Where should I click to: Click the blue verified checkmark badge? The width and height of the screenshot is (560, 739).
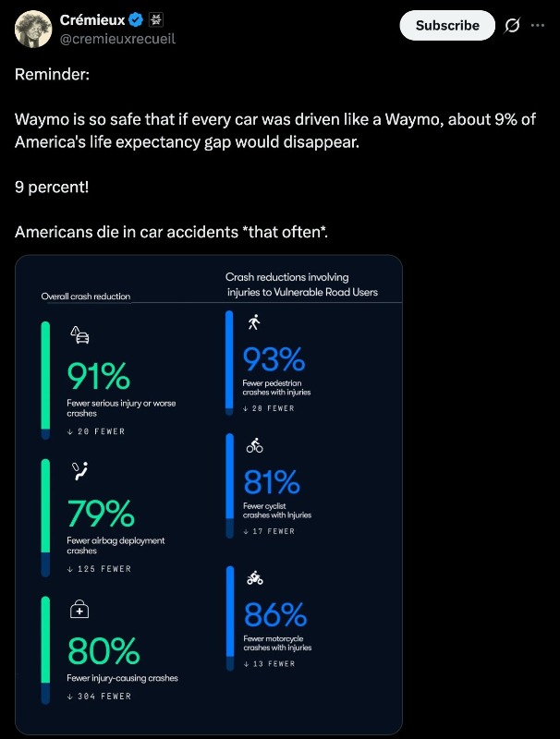click(136, 19)
